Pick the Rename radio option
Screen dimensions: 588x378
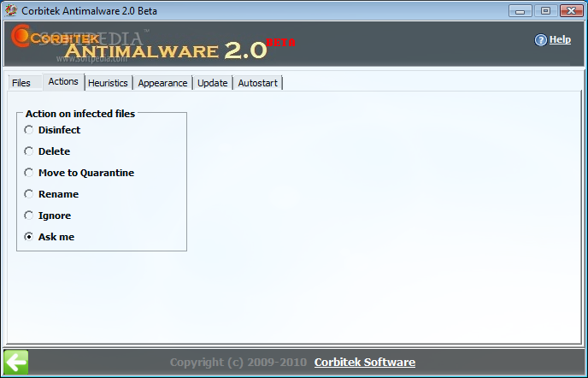point(28,194)
